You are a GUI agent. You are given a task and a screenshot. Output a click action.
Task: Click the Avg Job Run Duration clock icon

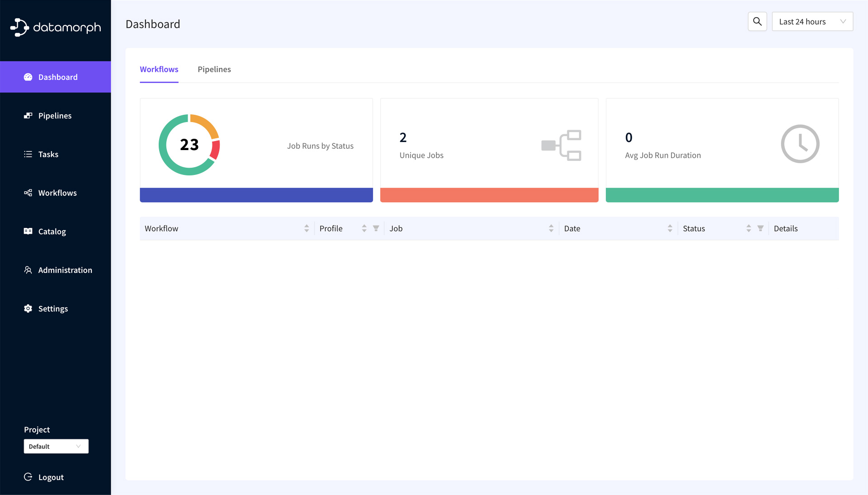(x=800, y=144)
